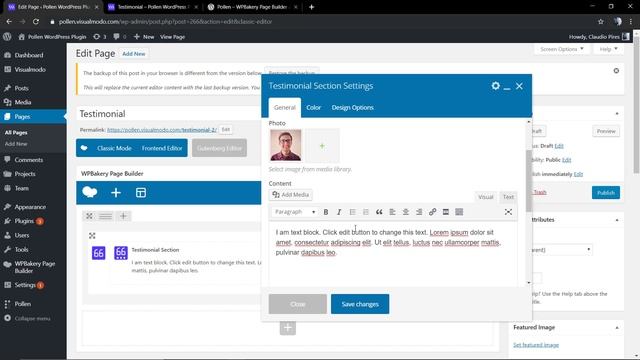Open Screen Options dropdown
Screen dimensions: 640x360
point(562,49)
